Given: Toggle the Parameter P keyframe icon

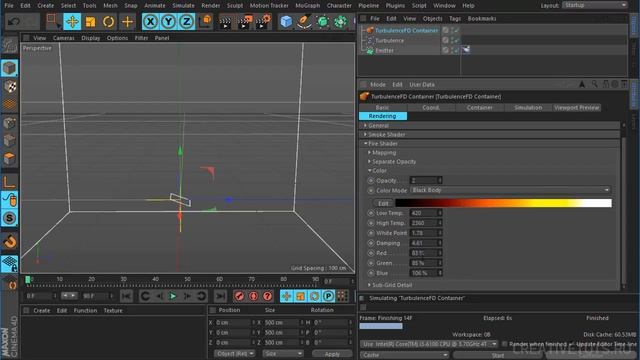Looking at the screenshot, I should click(x=328, y=296).
